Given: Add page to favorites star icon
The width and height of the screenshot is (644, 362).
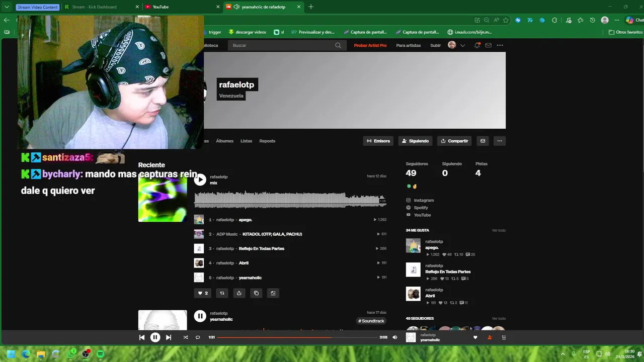Looking at the screenshot, I should (506, 20).
